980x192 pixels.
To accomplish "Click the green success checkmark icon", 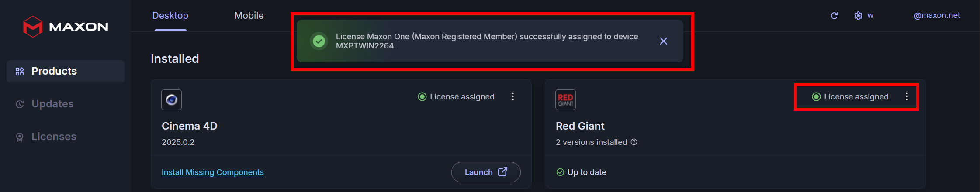I will point(319,41).
